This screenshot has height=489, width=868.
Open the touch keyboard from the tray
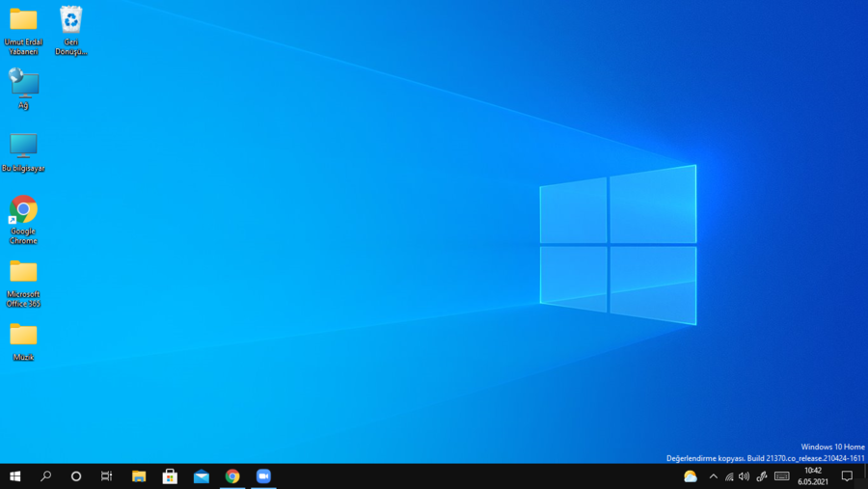782,476
